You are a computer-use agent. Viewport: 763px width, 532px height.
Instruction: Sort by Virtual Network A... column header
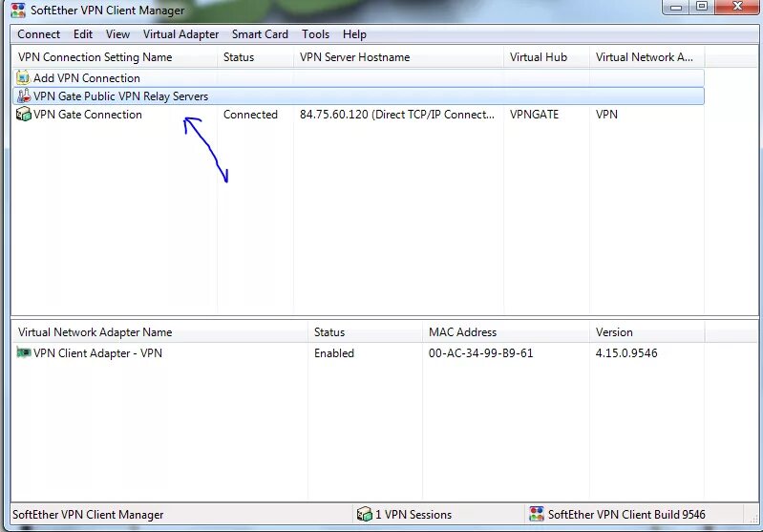646,57
